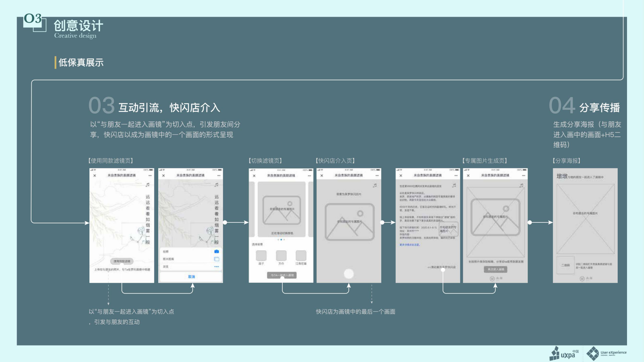The height and width of the screenshot is (362, 644).
Task: Select the 江南花窗 background swatch
Action: pos(301,256)
